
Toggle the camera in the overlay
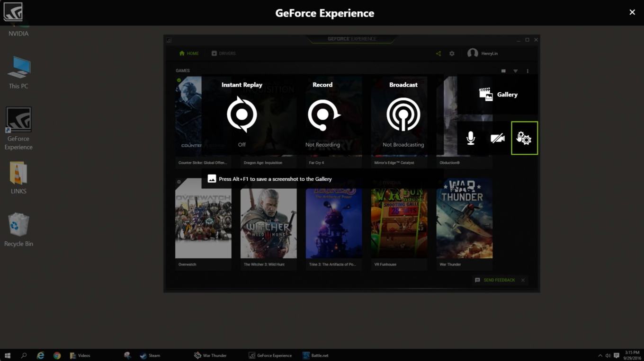[x=497, y=138]
